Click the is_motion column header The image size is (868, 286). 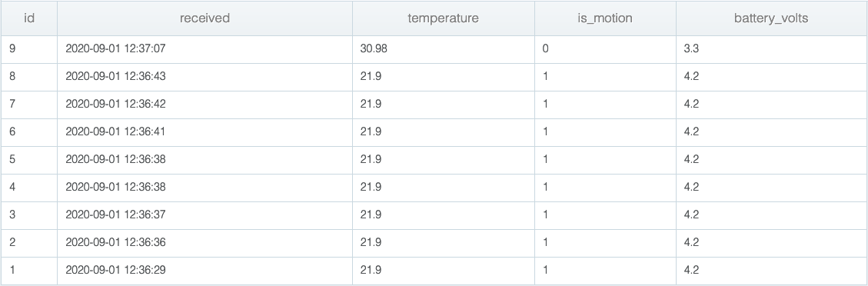coord(605,18)
